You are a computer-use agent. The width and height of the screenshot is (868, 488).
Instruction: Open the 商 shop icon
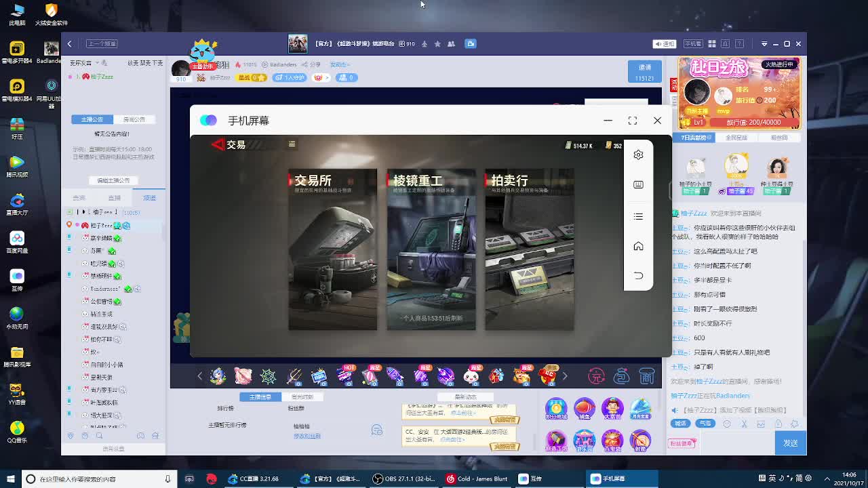click(x=647, y=376)
